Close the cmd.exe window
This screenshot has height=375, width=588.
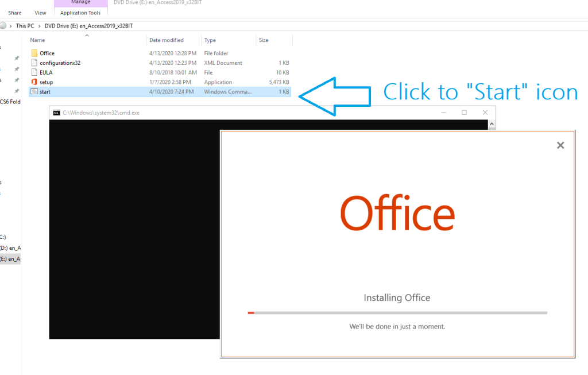pos(485,113)
